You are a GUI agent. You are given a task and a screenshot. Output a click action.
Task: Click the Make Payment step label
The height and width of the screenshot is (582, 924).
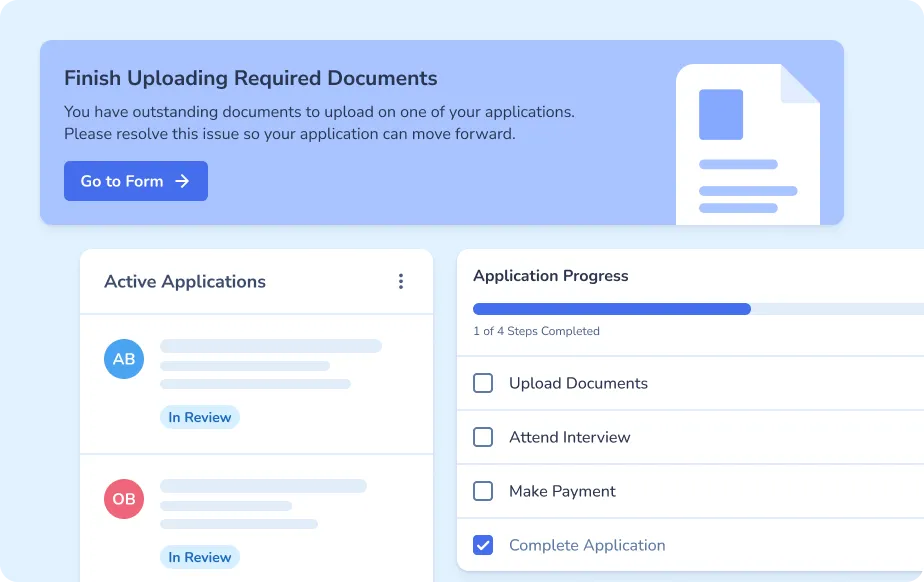tap(562, 491)
